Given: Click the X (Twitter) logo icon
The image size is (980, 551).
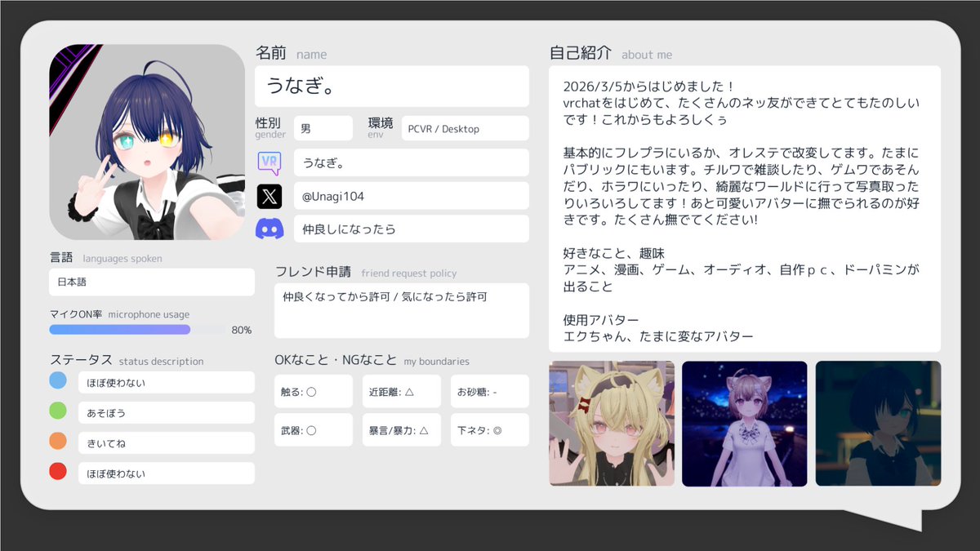Looking at the screenshot, I should coord(269,196).
